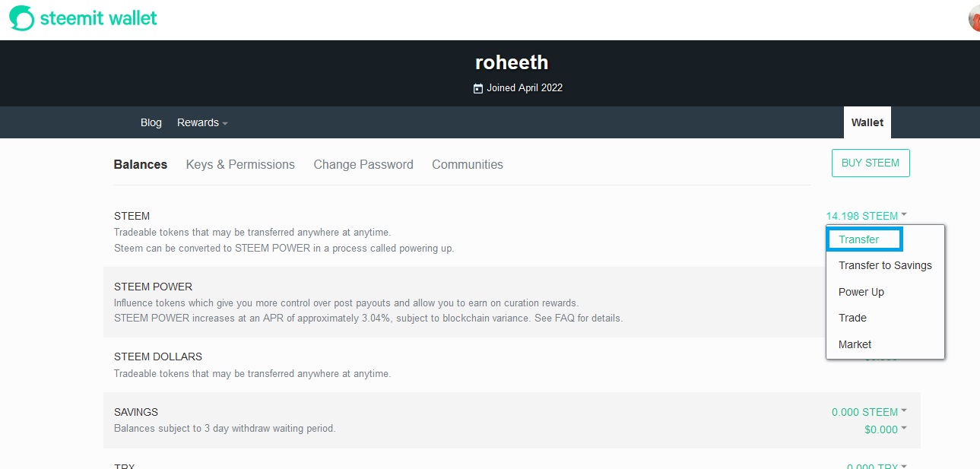Expand the 0.000 STEEM savings dropdown
980x469 pixels.
pyautogui.click(x=870, y=412)
